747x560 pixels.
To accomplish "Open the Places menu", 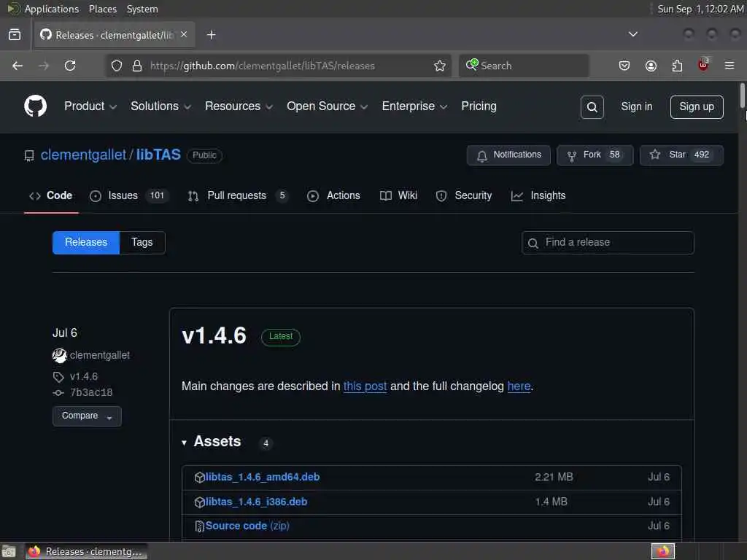I will (102, 9).
